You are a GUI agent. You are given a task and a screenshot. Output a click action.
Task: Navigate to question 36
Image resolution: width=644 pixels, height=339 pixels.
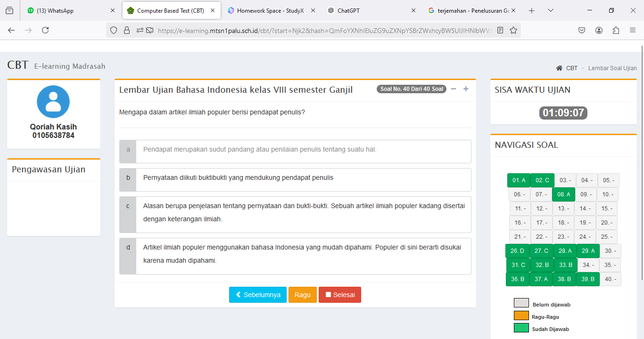(x=518, y=279)
